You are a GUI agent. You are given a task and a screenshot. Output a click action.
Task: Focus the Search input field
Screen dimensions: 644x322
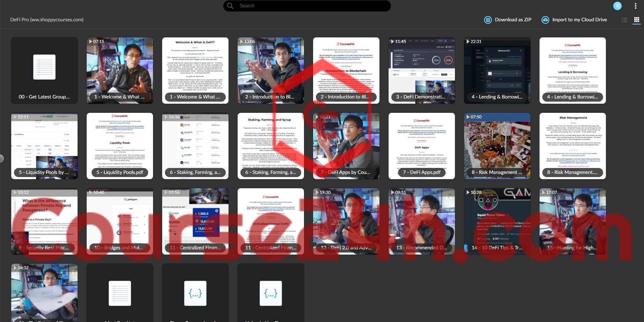[307, 6]
